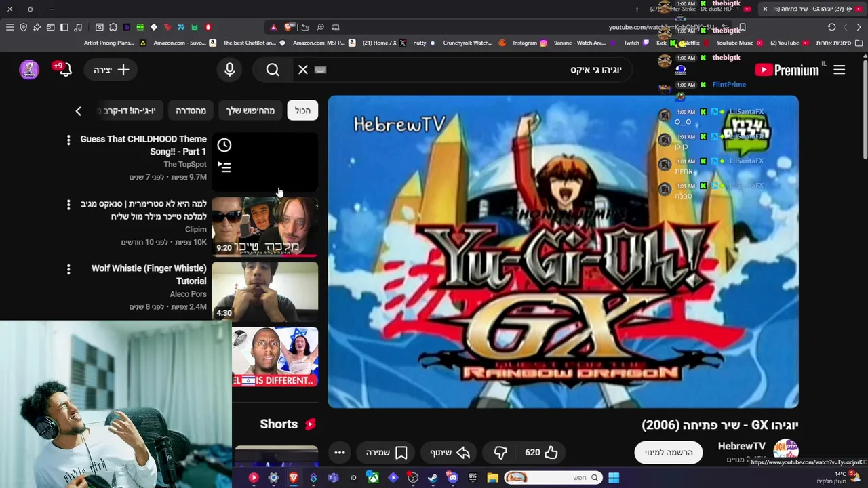
Task: Bookmark this page icon in address bar
Action: tap(743, 27)
